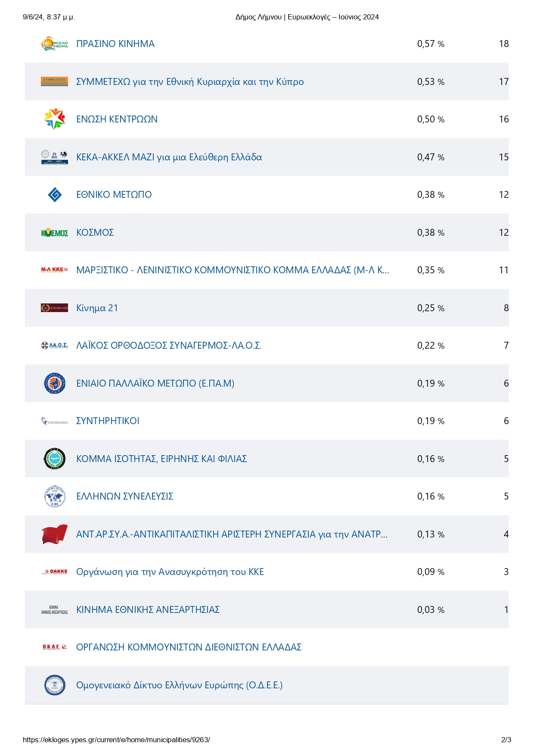Open the ΣΥΜΜΕΤΕΧΩ για την Εθνική Κυριαρχία link
The width and height of the screenshot is (534, 756).
pyautogui.click(x=190, y=82)
